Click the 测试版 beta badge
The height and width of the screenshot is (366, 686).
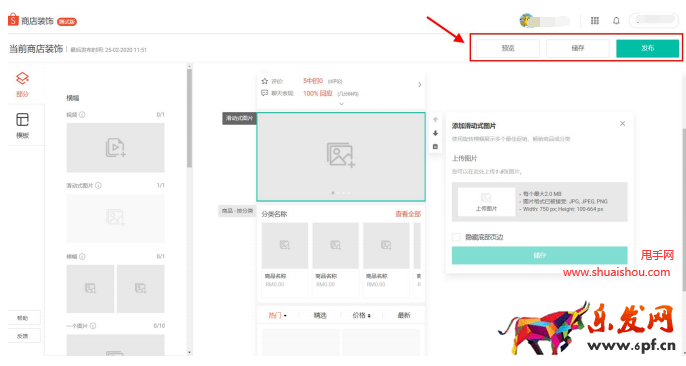point(67,21)
